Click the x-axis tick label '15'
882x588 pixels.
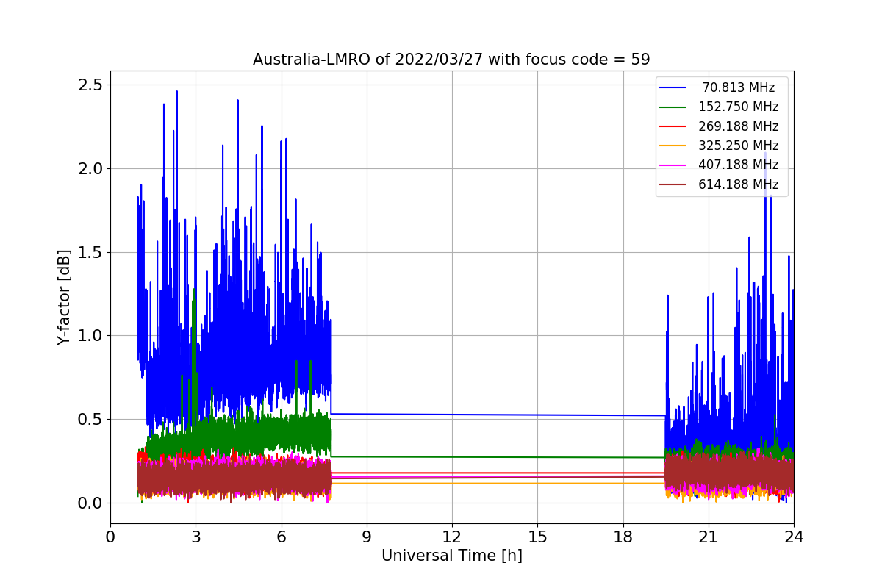pyautogui.click(x=537, y=537)
